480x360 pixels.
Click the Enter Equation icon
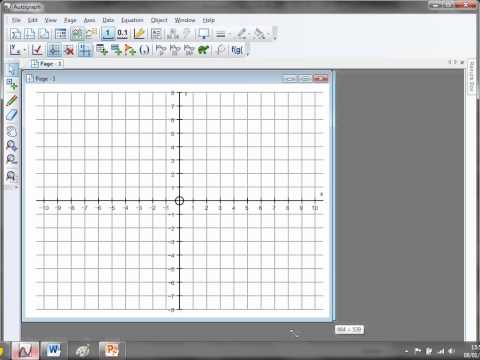[x=102, y=50]
